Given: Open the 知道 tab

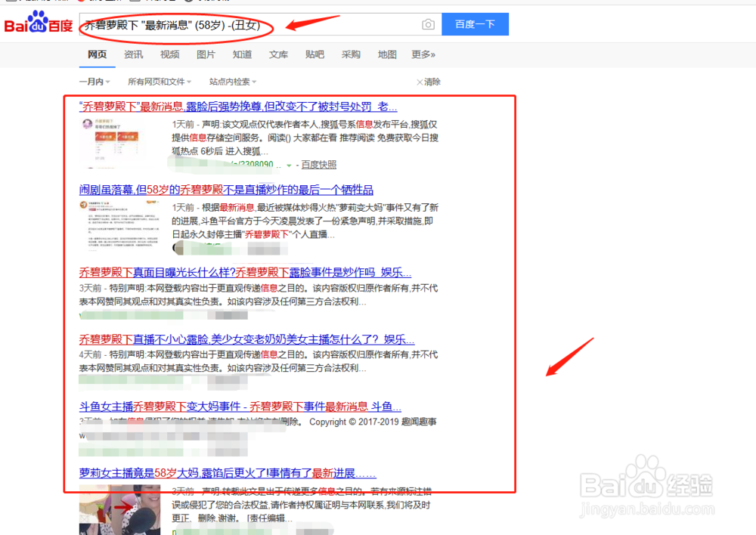Looking at the screenshot, I should click(242, 54).
